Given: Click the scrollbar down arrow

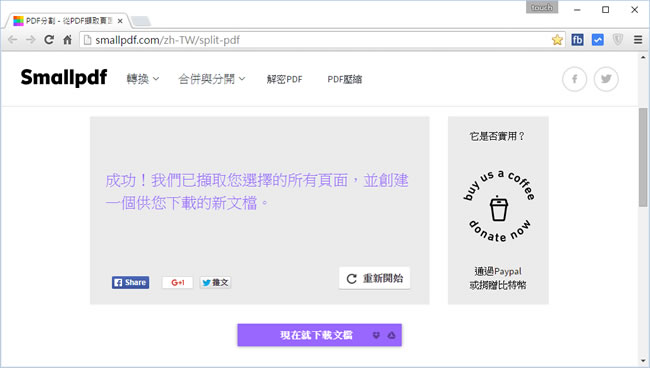Looking at the screenshot, I should click(x=643, y=361).
